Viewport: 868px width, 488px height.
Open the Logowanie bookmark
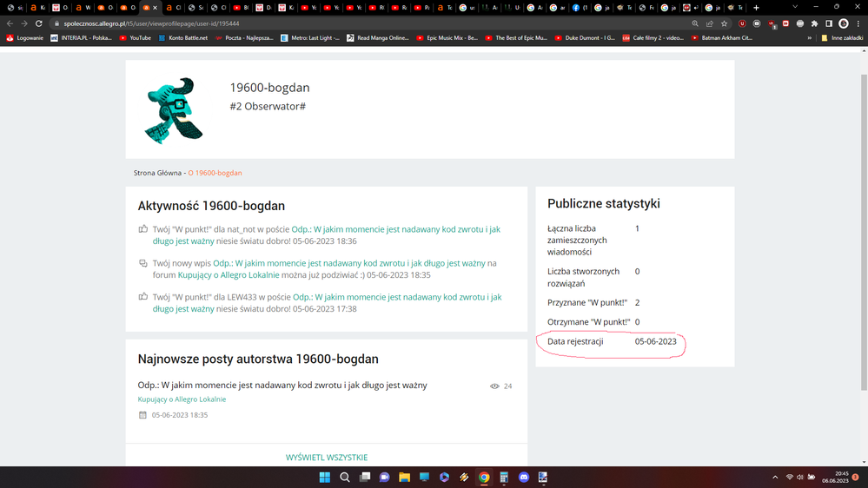tap(24, 38)
